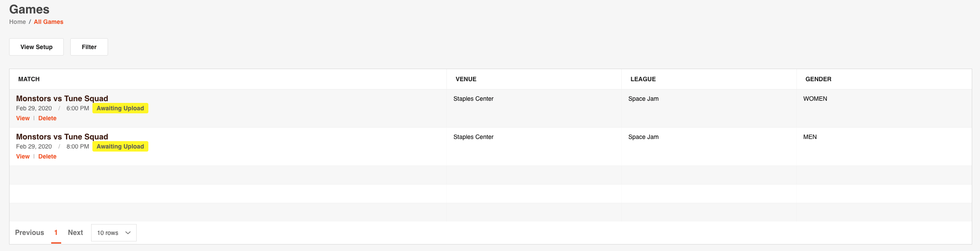This screenshot has width=980, height=251.
Task: Go to Home breadcrumb link
Action: [17, 22]
